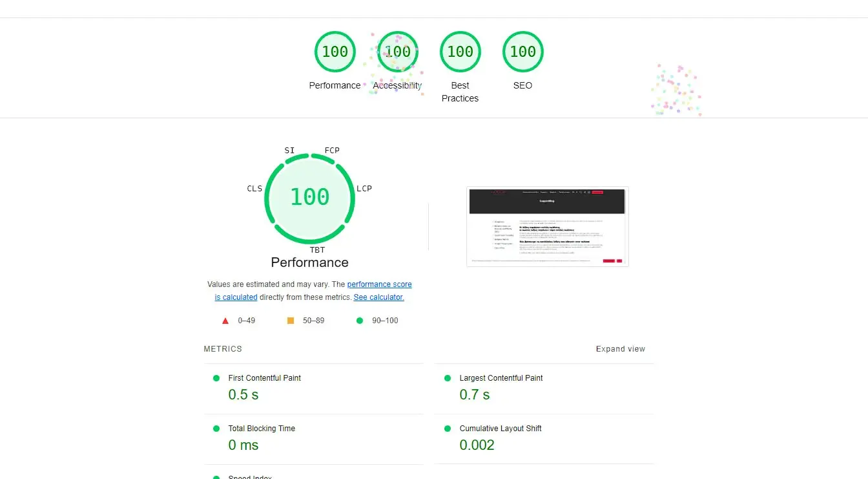The width and height of the screenshot is (868, 479).
Task: Click the green status dot beside Total Blocking Time
Action: tap(216, 428)
